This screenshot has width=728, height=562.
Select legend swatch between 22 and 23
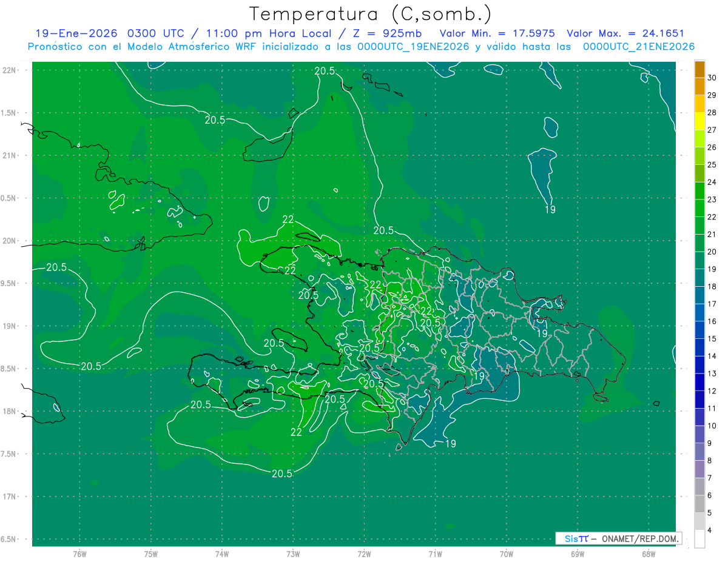tap(699, 208)
